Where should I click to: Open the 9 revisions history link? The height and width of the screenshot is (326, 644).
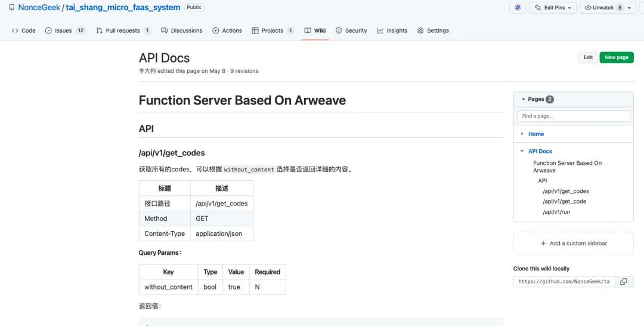(x=244, y=70)
